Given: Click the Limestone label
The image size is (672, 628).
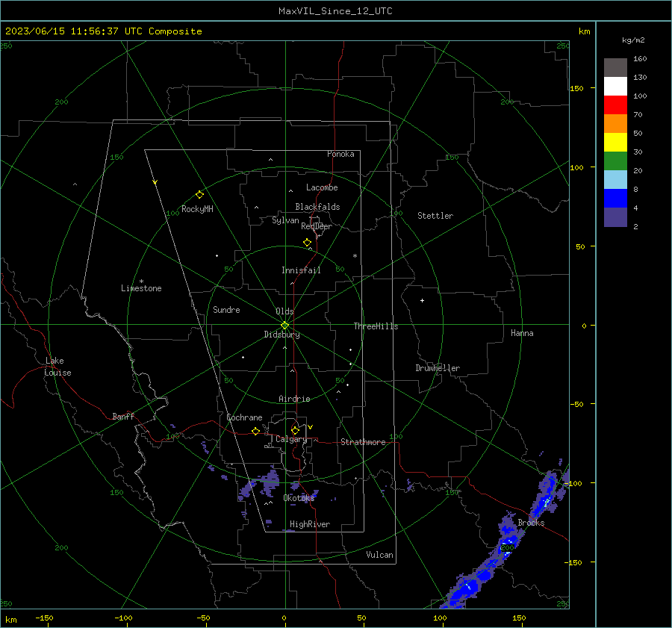Looking at the screenshot, I should tap(141, 288).
